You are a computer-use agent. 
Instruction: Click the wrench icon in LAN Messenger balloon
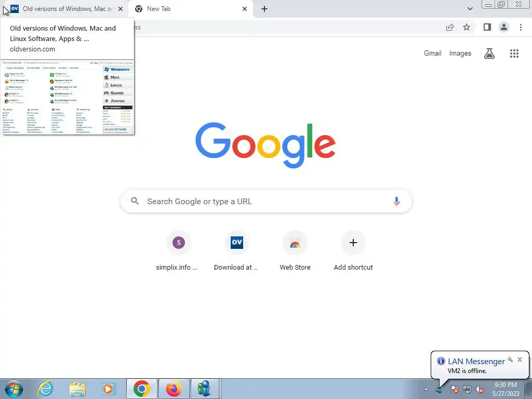[x=510, y=360]
